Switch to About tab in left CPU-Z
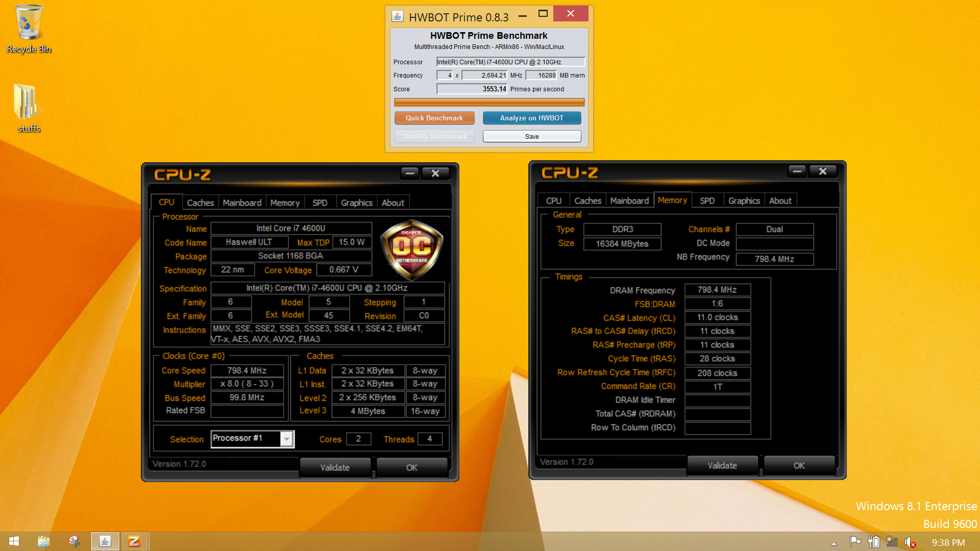This screenshot has height=551, width=980. (393, 203)
